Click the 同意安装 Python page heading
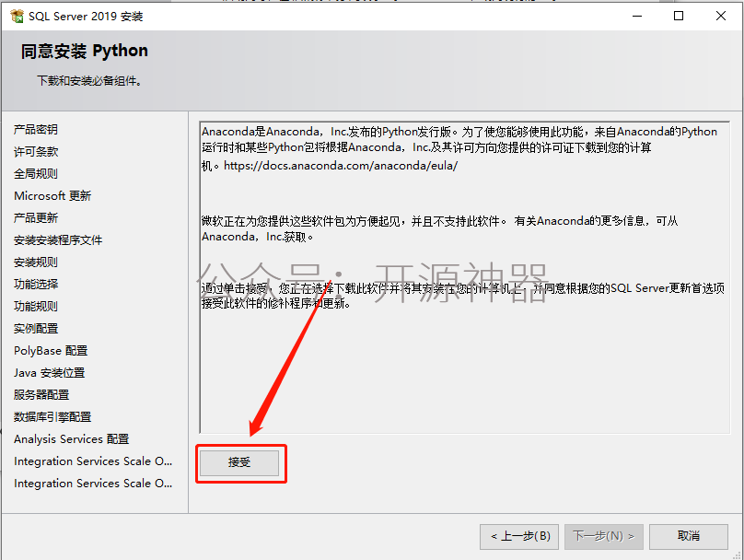744x560 pixels. (85, 51)
